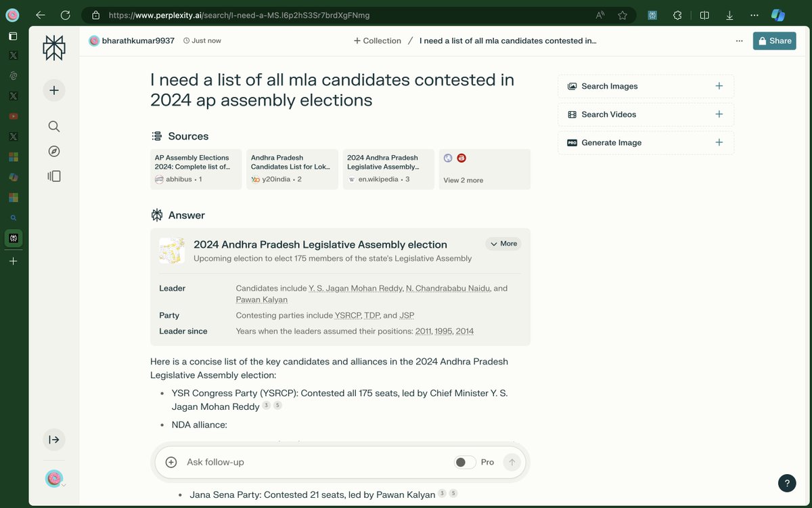
Task: Click citation 3 after Jagan Mohan Reddy
Action: [x=267, y=405]
